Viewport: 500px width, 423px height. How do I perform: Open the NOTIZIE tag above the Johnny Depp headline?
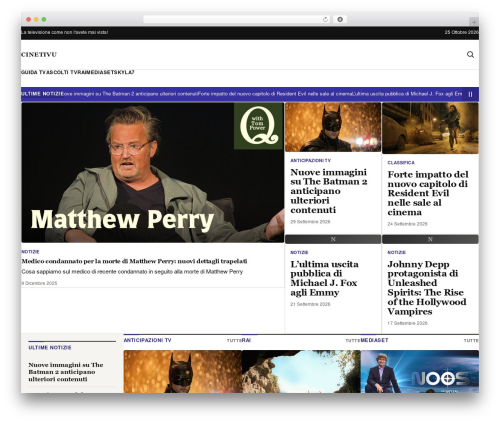[x=396, y=252]
